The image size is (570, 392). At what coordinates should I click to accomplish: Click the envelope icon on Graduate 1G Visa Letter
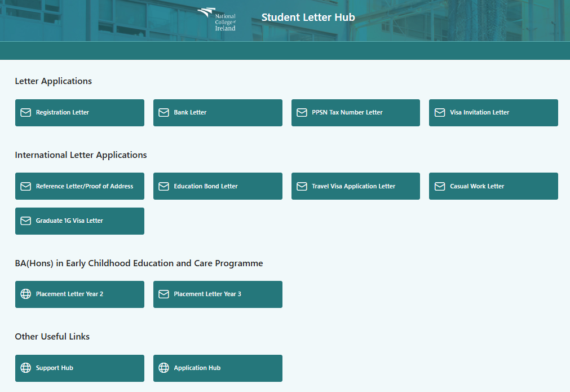tap(25, 221)
